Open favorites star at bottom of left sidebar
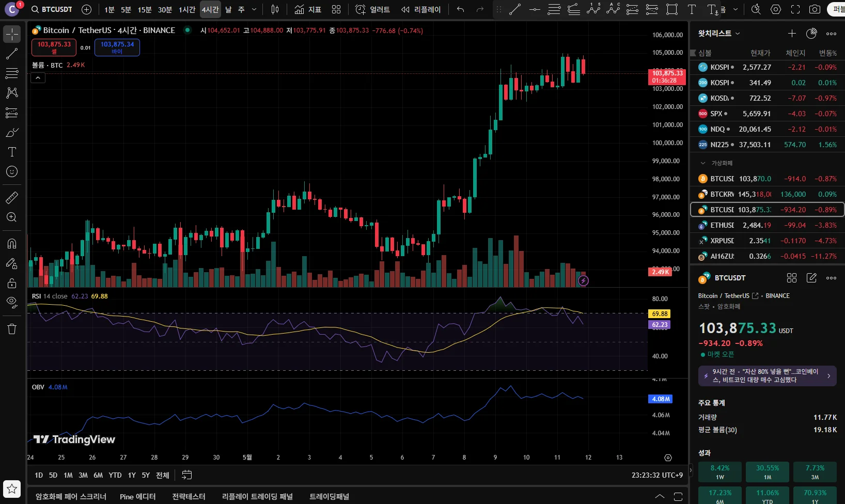This screenshot has width=845, height=504. [12, 489]
